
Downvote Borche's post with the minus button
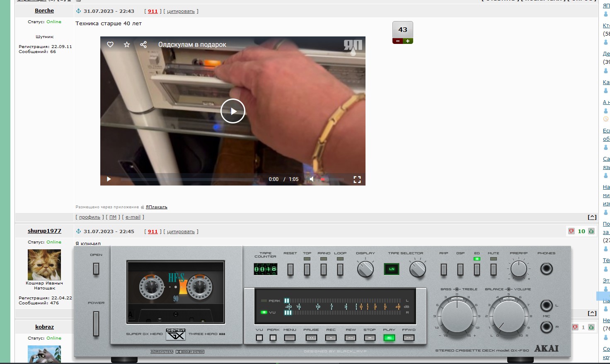pyautogui.click(x=398, y=41)
